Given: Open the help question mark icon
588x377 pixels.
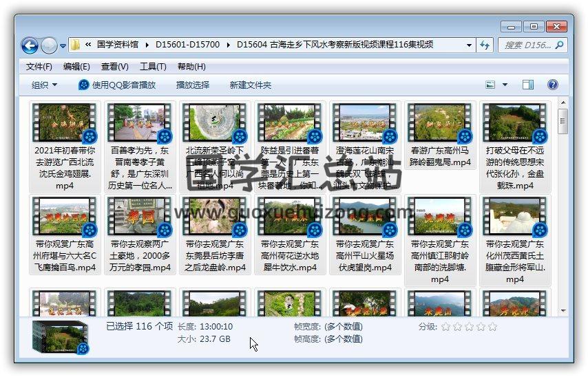Looking at the screenshot, I should [x=552, y=85].
